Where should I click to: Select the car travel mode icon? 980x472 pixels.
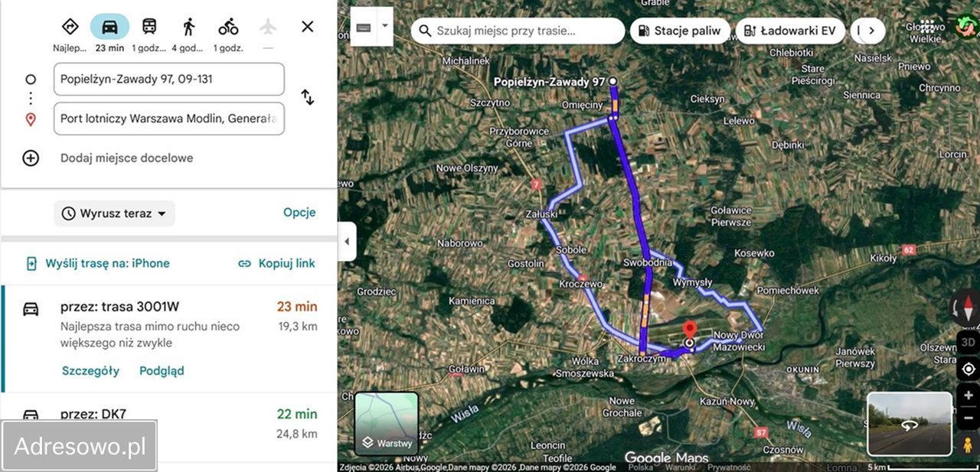[x=109, y=27]
